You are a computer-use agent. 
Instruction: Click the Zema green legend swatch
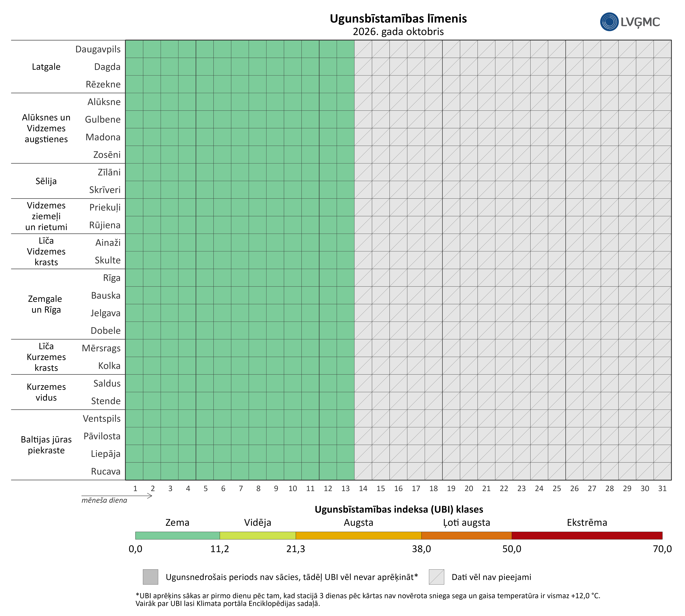point(178,535)
